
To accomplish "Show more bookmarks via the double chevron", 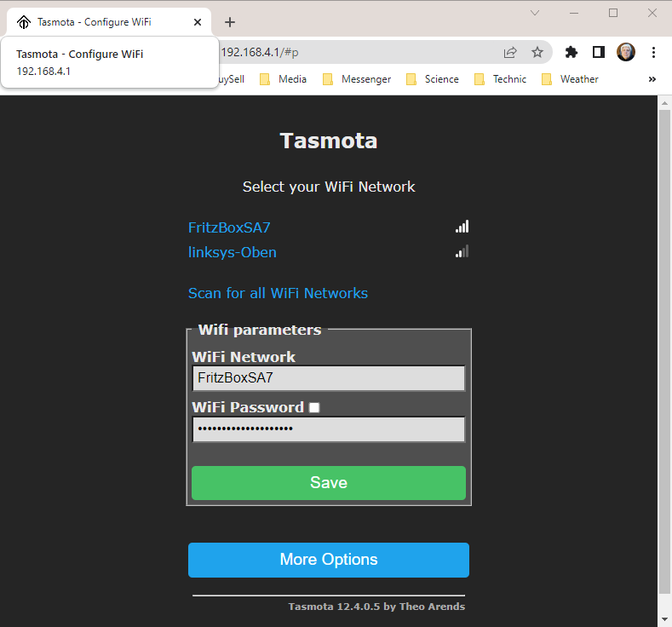I will click(x=652, y=79).
